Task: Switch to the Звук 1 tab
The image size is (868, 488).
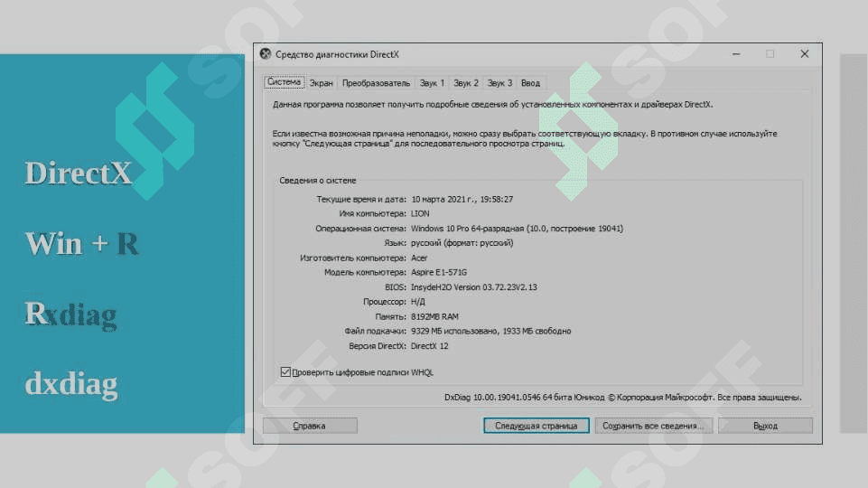Action: point(432,83)
